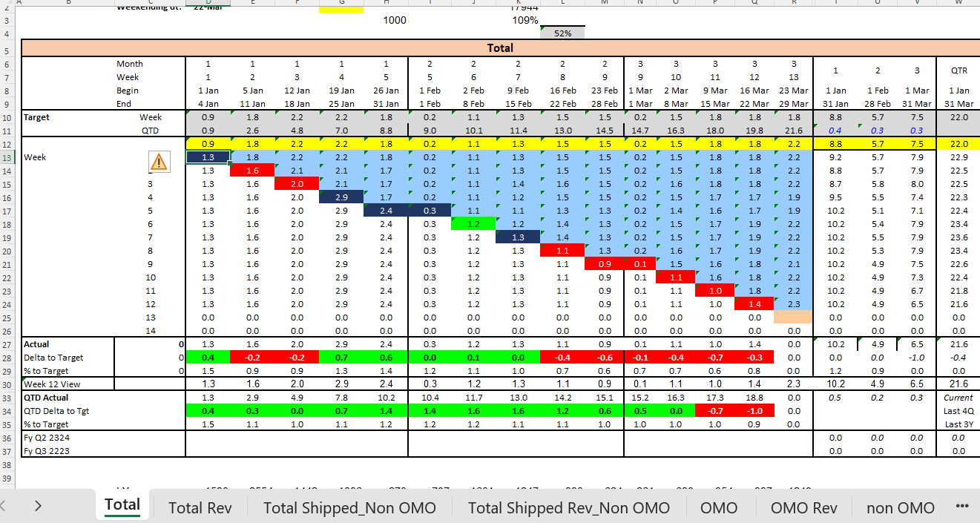Select the light orange cell in row 25

tap(793, 318)
